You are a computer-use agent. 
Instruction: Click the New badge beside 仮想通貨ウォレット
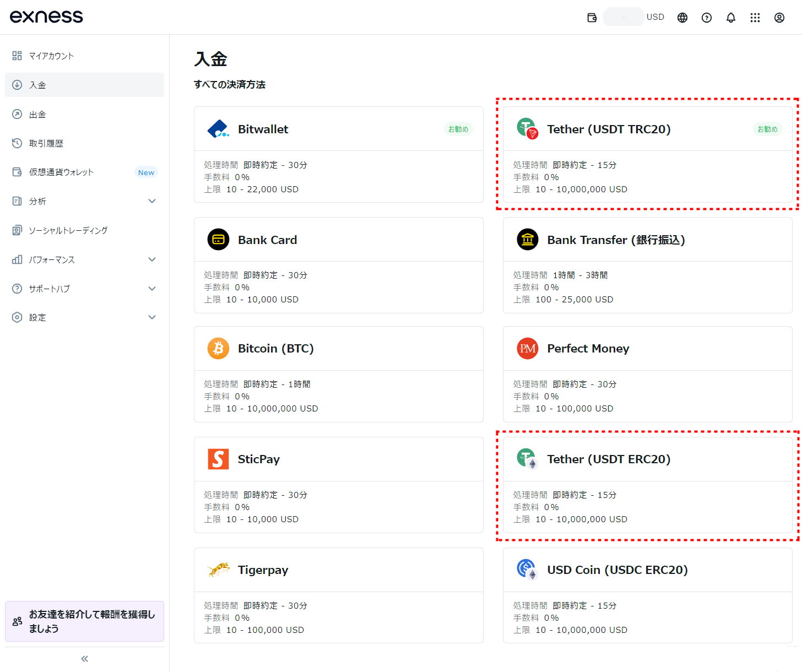point(146,172)
